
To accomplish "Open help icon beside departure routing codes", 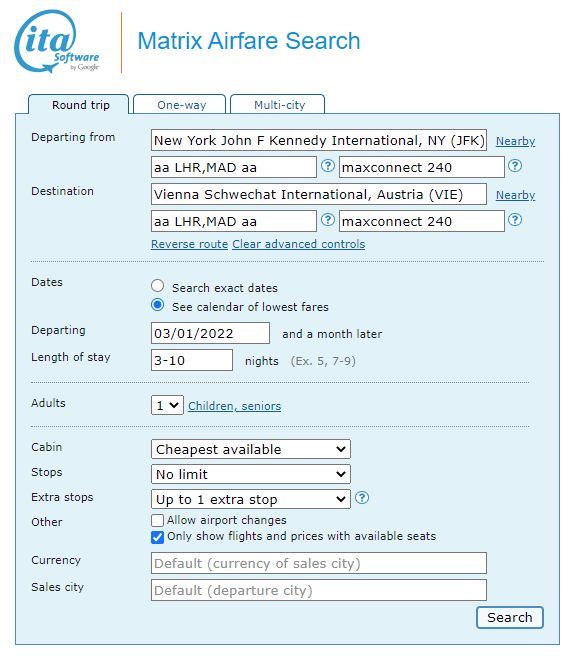I will (x=327, y=166).
